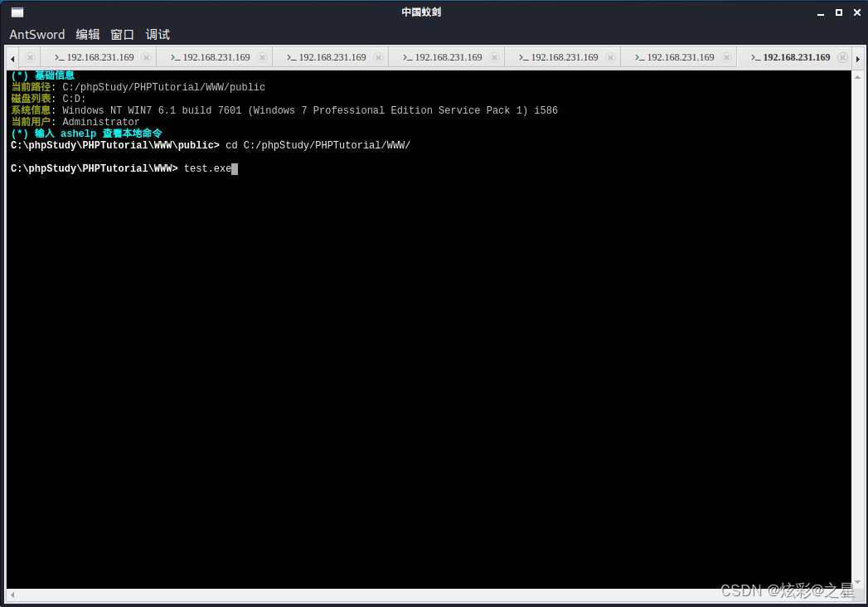Image resolution: width=868 pixels, height=607 pixels.
Task: Click the 当前路径 path line
Action: (138, 87)
